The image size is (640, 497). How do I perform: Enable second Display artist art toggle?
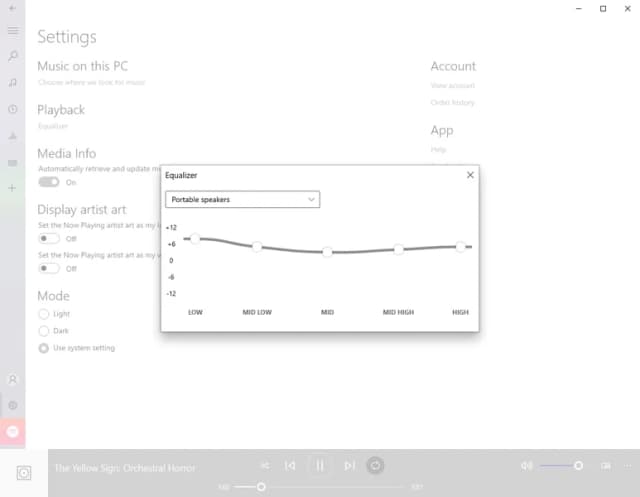tap(49, 268)
